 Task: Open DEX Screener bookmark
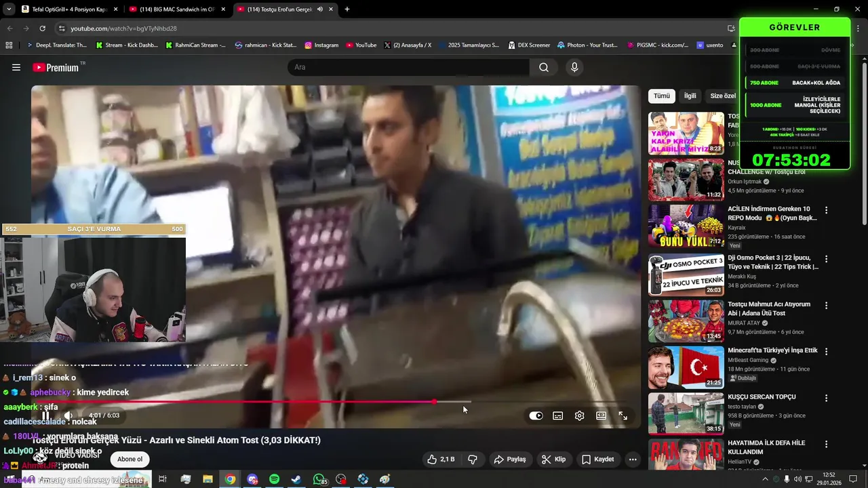point(528,45)
